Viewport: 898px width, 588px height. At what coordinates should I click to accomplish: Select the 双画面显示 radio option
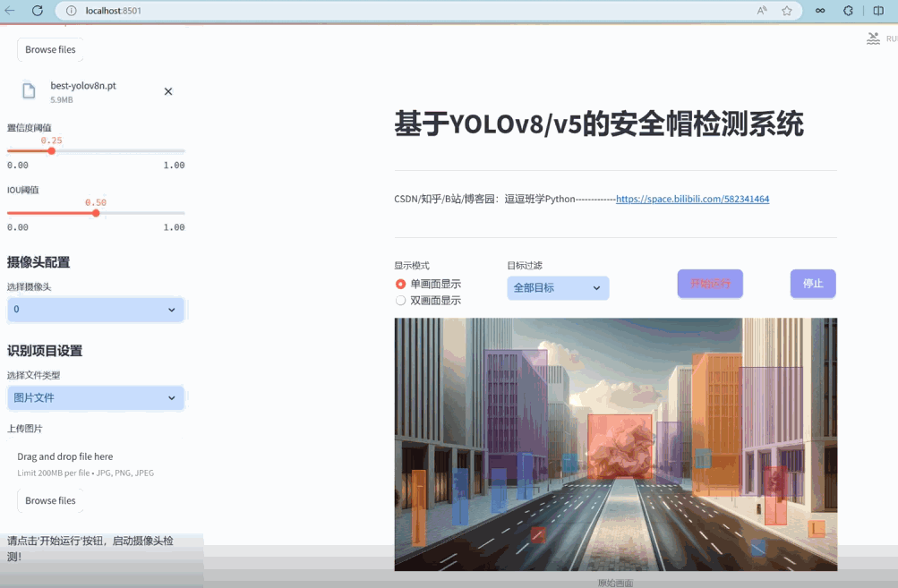coord(428,301)
